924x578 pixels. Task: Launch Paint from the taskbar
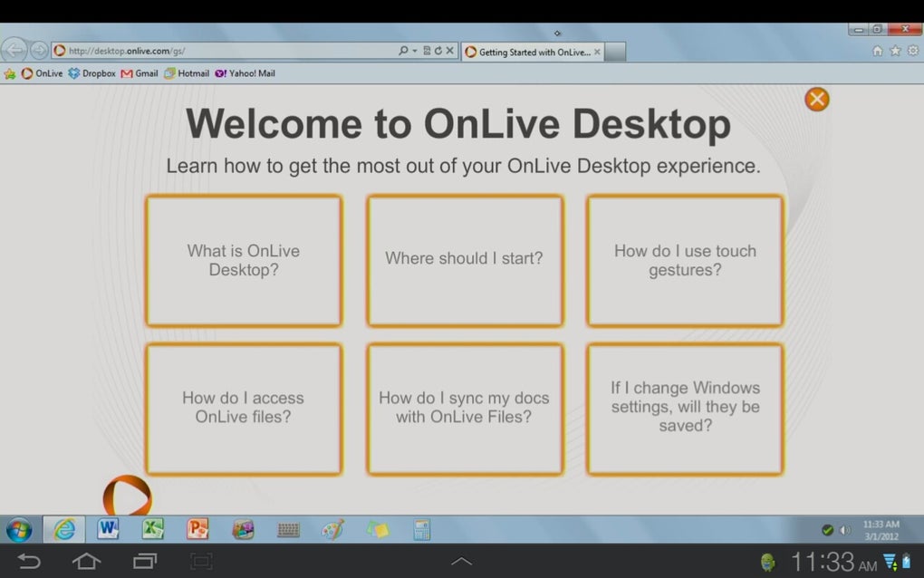[x=333, y=529]
